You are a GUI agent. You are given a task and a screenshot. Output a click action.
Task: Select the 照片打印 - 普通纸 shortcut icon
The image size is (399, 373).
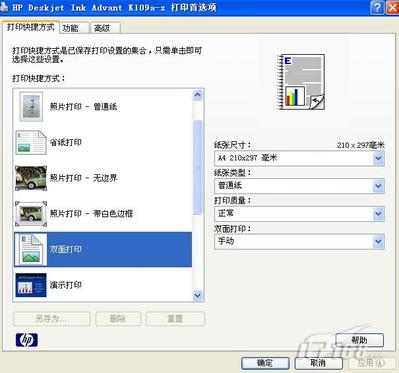[31, 107]
